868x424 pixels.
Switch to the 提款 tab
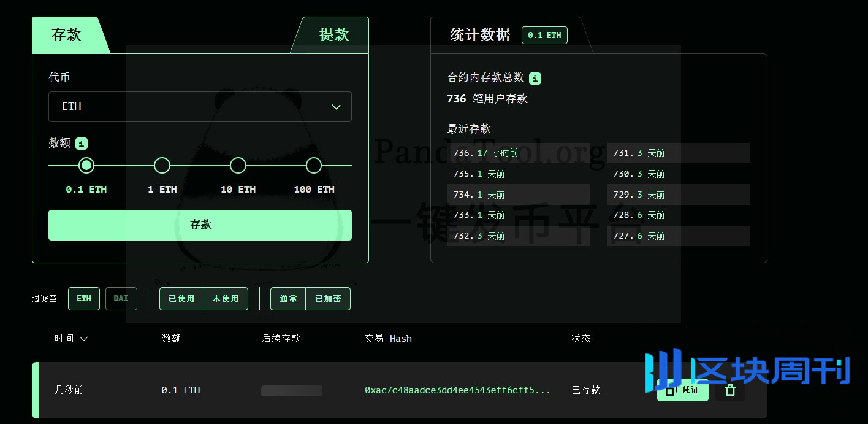pyautogui.click(x=333, y=35)
